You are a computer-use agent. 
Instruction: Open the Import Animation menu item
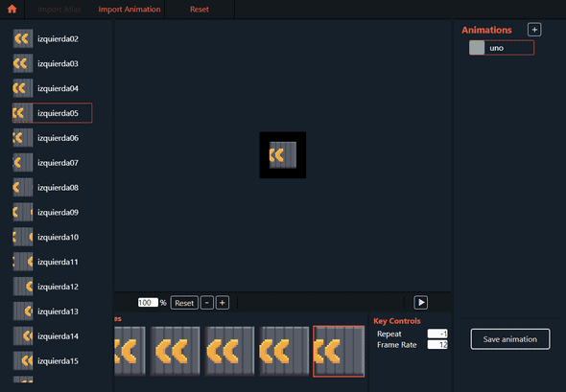(130, 10)
